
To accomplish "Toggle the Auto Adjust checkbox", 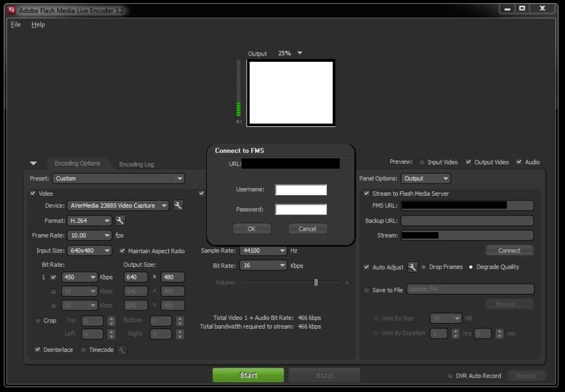I will 366,267.
